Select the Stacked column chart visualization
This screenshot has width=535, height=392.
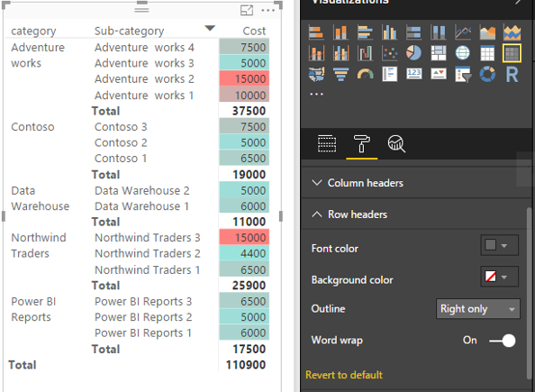point(340,32)
